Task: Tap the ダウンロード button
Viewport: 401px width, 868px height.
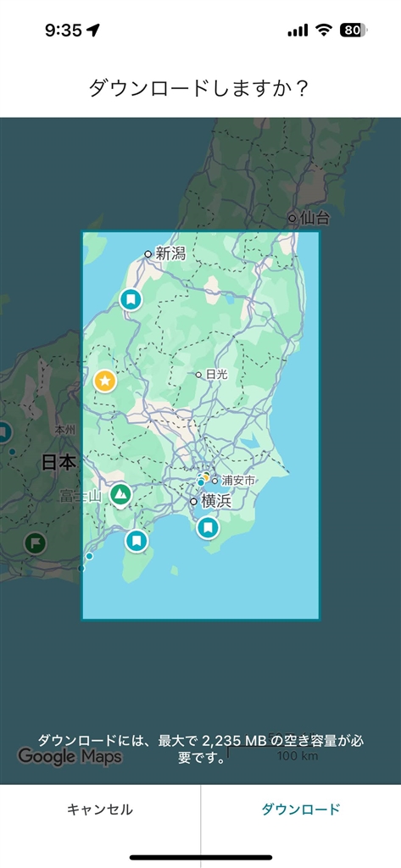Action: (x=301, y=810)
